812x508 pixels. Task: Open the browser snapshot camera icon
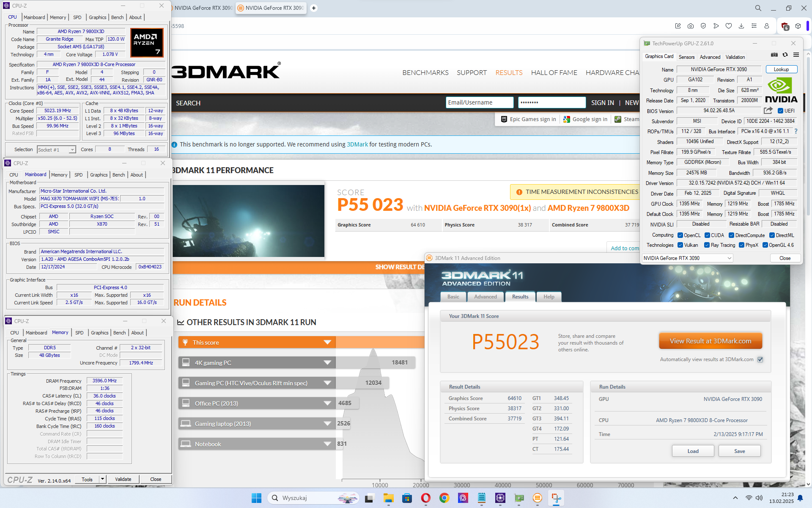pos(691,26)
